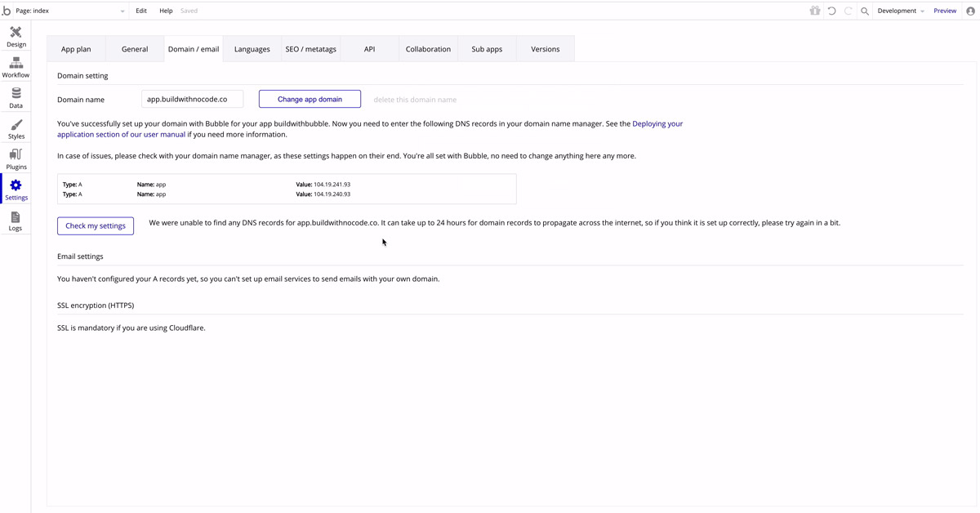Switch to the Collaboration tab

pyautogui.click(x=428, y=49)
